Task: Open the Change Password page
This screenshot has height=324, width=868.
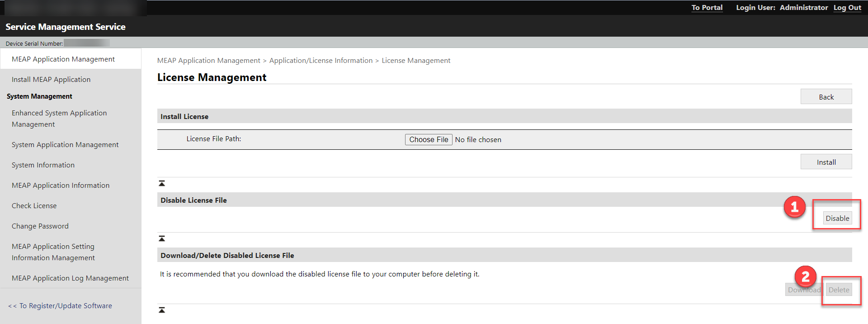Action: tap(40, 226)
